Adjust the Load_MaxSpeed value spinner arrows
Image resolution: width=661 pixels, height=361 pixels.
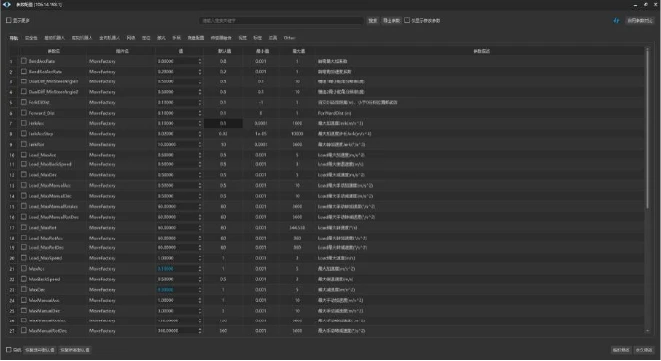coord(200,258)
